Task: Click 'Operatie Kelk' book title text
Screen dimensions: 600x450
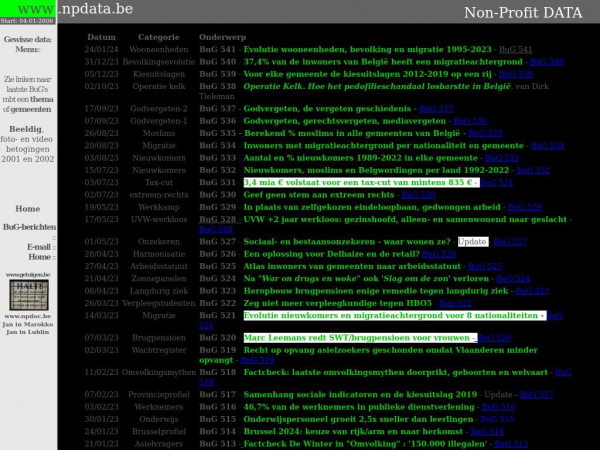Action: click(x=377, y=86)
